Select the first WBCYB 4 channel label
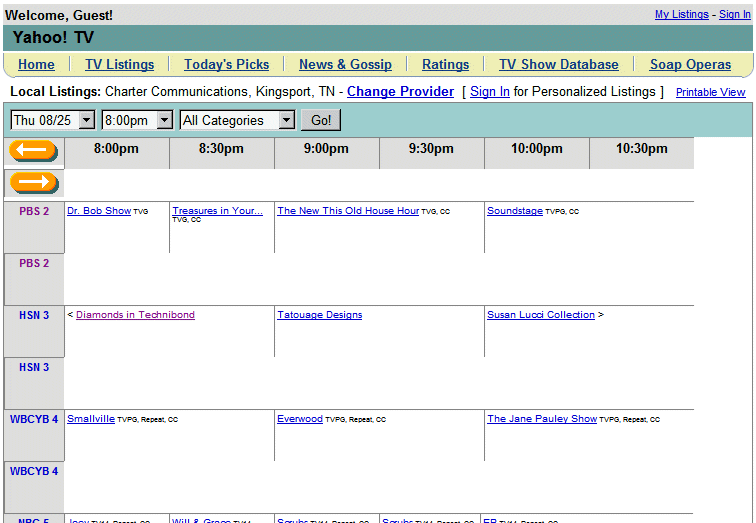The height and width of the screenshot is (523, 756). click(34, 419)
